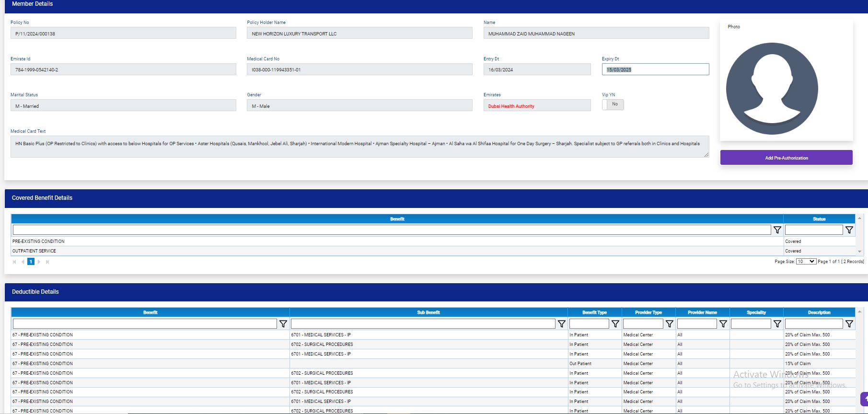868x414 pixels.
Task: Select page 1 in the pager
Action: point(31,262)
